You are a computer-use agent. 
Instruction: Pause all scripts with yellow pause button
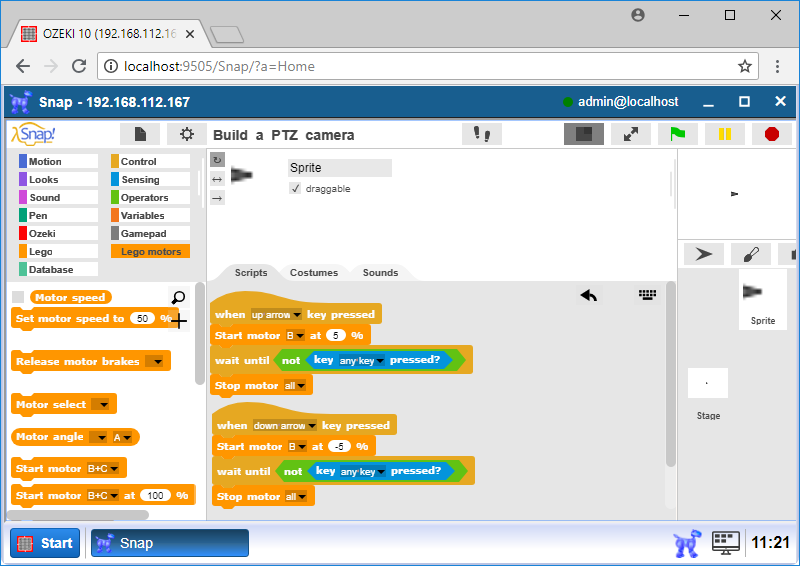724,134
